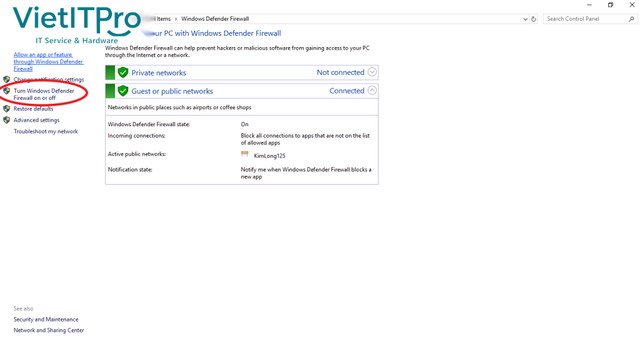Screen dimensions: 644x343
Task: Click shield icon next to Advanced settings
Action: point(6,120)
